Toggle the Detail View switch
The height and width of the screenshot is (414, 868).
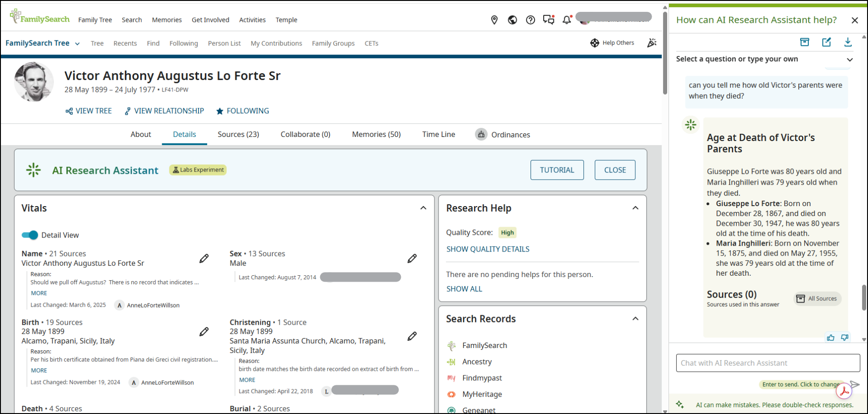click(x=30, y=235)
